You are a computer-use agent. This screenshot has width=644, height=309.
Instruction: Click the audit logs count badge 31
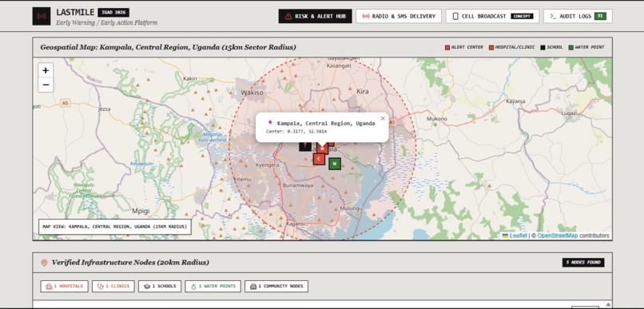coord(600,17)
